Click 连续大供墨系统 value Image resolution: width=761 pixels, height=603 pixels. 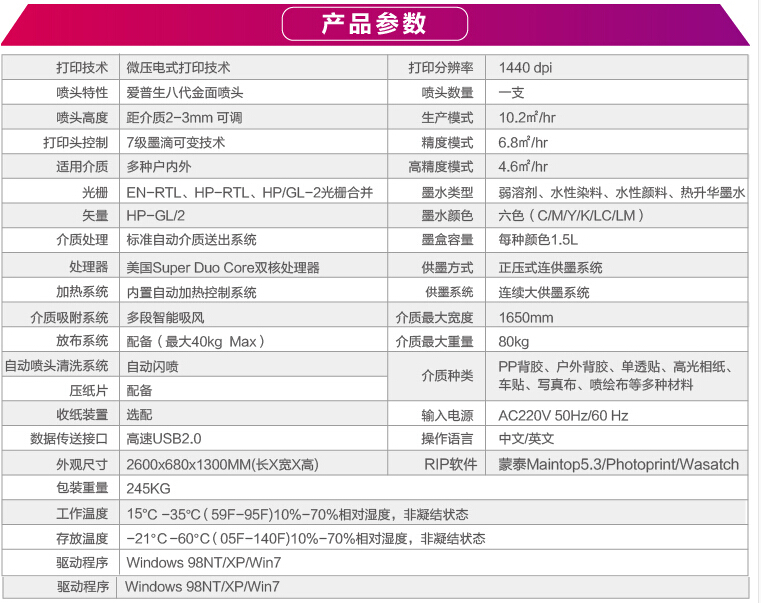tap(544, 292)
